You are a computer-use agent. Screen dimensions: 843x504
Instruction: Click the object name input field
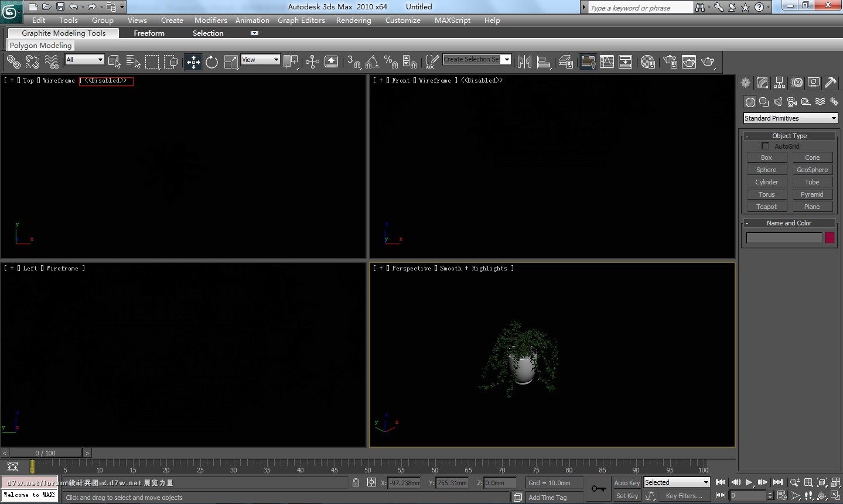pos(784,238)
